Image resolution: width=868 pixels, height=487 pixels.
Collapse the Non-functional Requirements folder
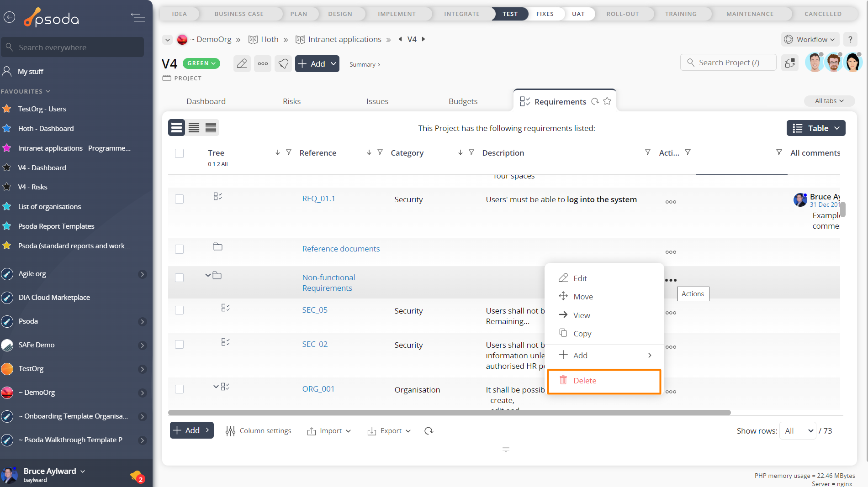(208, 275)
